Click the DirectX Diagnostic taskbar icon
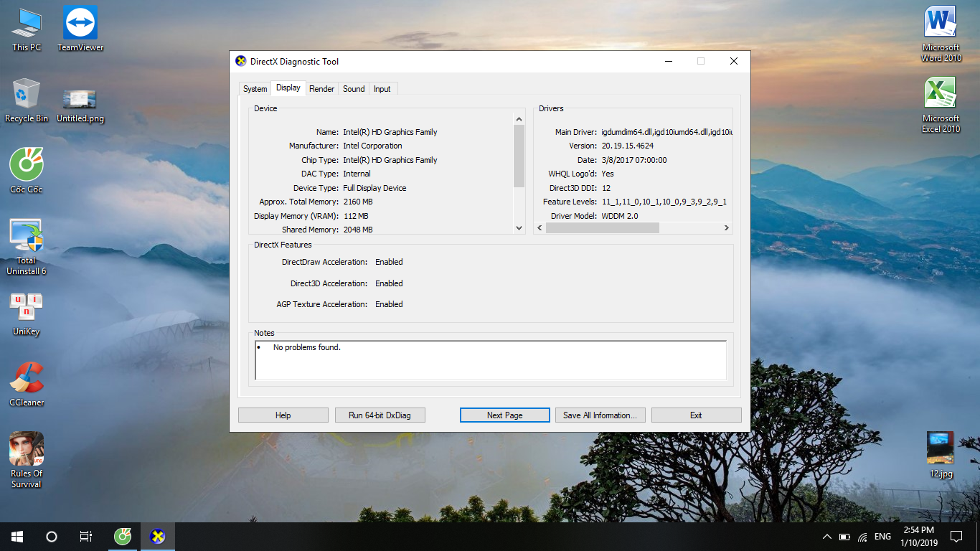Image resolution: width=980 pixels, height=551 pixels. pyautogui.click(x=158, y=536)
